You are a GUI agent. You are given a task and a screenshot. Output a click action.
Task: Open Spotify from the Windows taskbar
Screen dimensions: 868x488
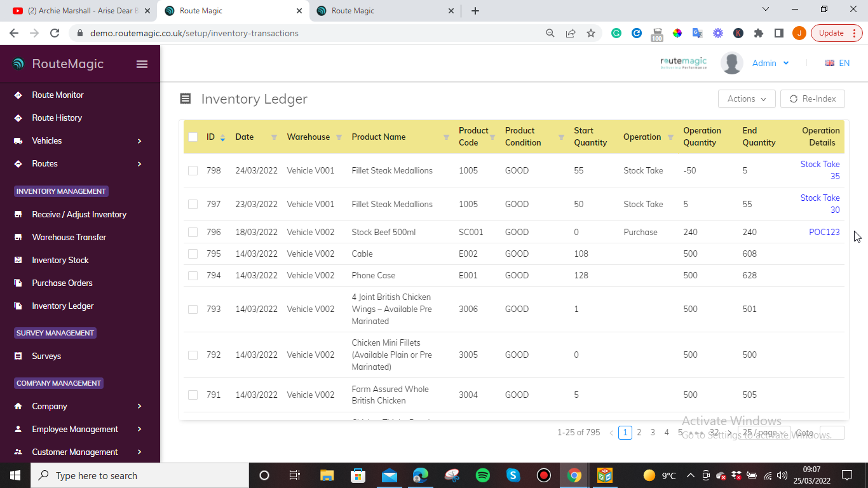[482, 475]
